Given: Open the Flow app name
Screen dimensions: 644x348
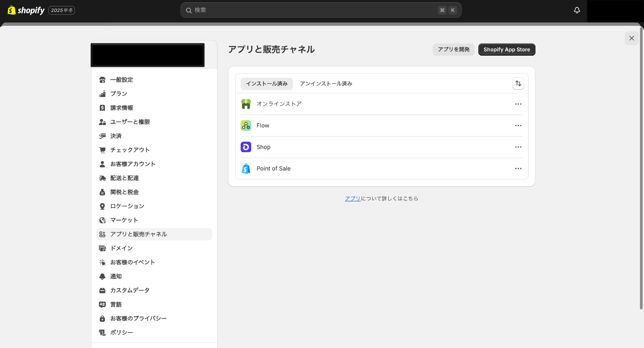Looking at the screenshot, I should click(263, 126).
